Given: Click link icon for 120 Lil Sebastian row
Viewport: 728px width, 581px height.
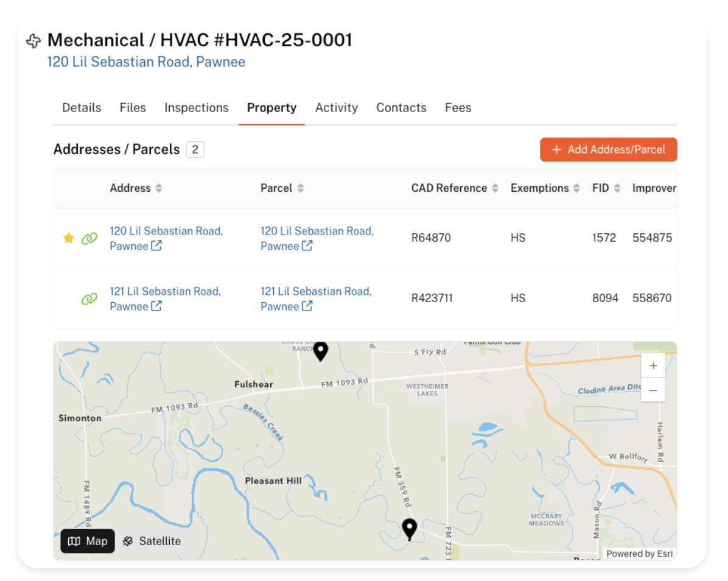Looking at the screenshot, I should coord(89,239).
